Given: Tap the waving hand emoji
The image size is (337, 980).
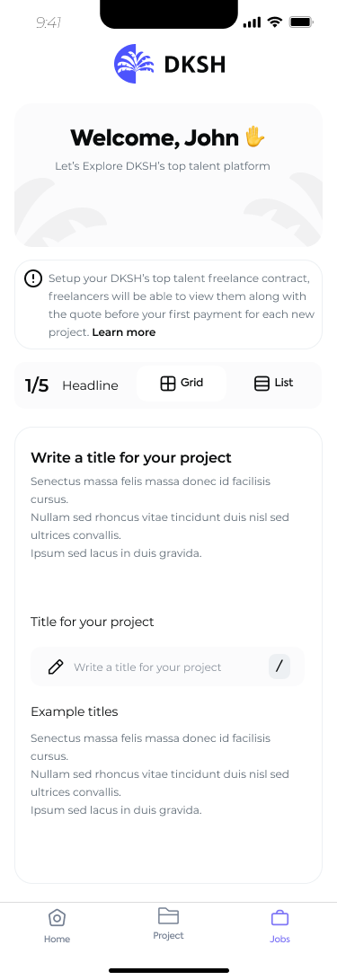Looking at the screenshot, I should [254, 137].
